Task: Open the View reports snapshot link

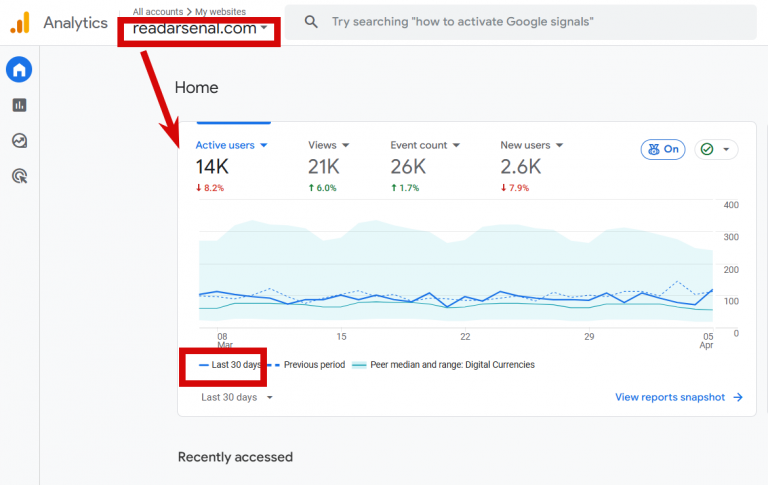Action: (x=669, y=397)
